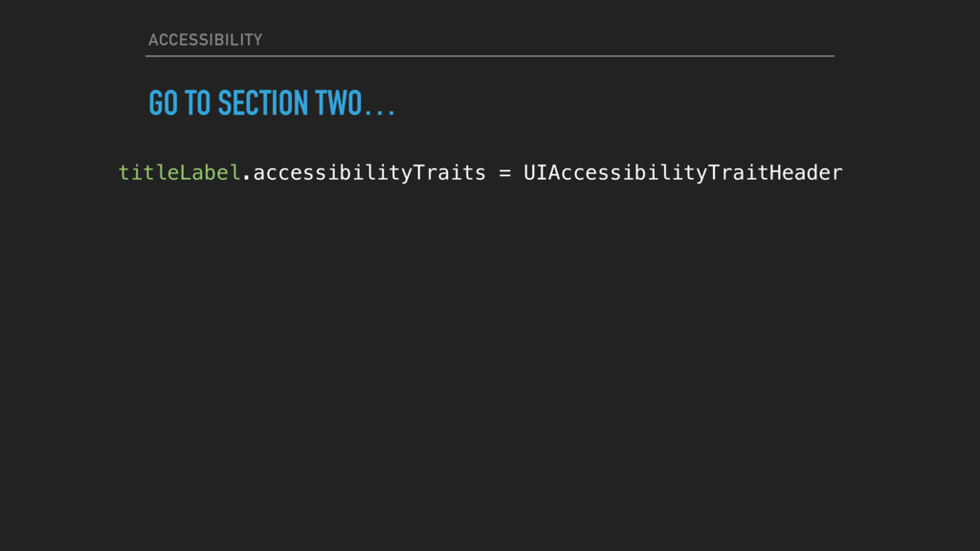Click the Header suffix of the constant
980x551 pixels.
pyautogui.click(x=806, y=172)
